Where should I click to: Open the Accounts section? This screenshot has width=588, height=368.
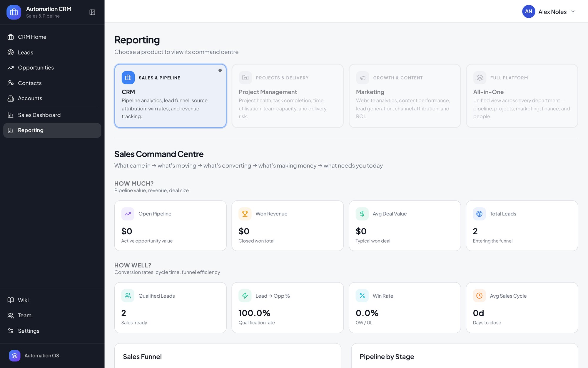(52, 98)
